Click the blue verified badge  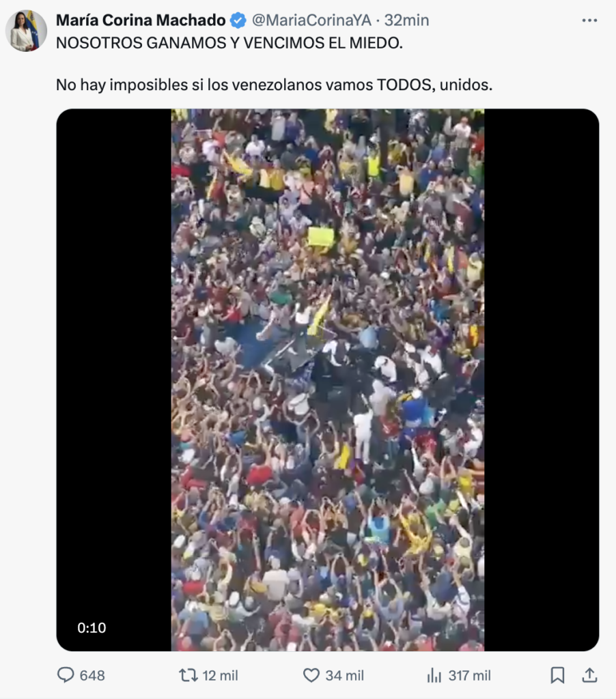point(238,20)
